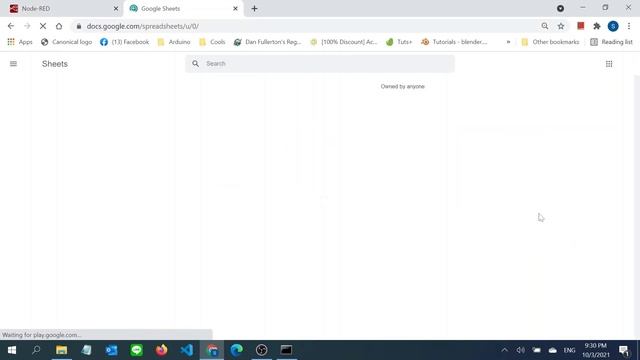The image size is (640, 360).
Task: Open Visual Studio Code from taskbar
Action: (187, 350)
